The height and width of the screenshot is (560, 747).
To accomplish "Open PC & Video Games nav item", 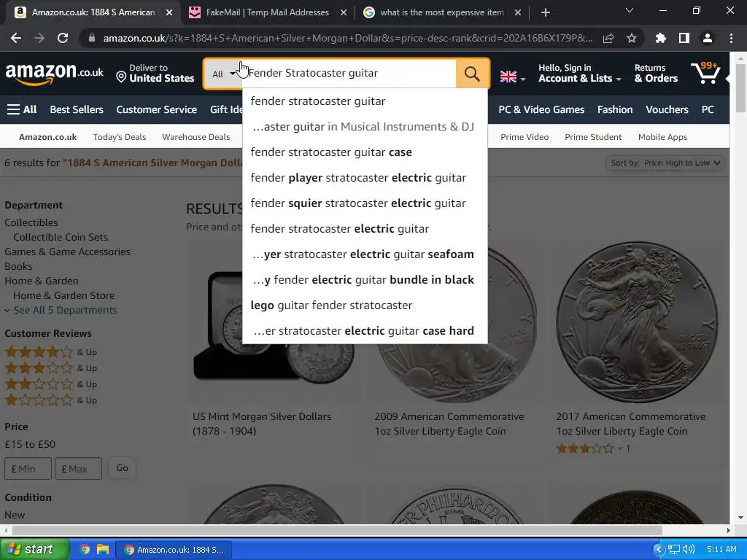I will pos(541,109).
